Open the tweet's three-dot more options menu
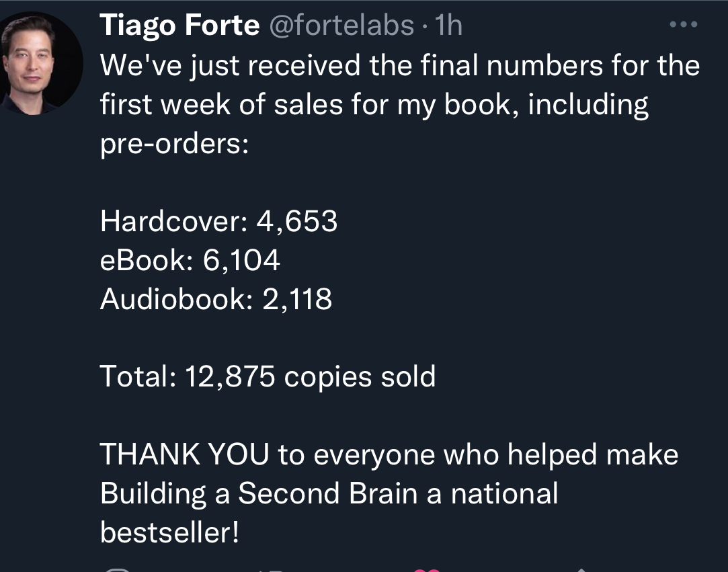This screenshot has width=728, height=572. point(684,26)
